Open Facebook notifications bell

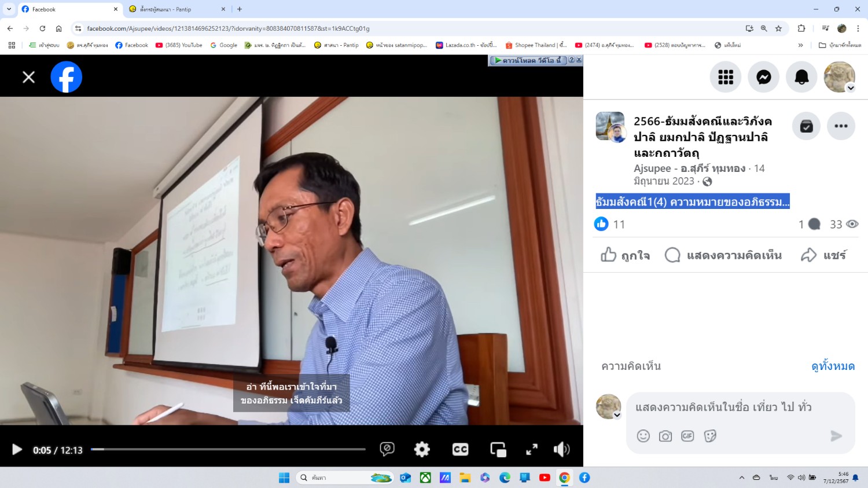pos(801,77)
